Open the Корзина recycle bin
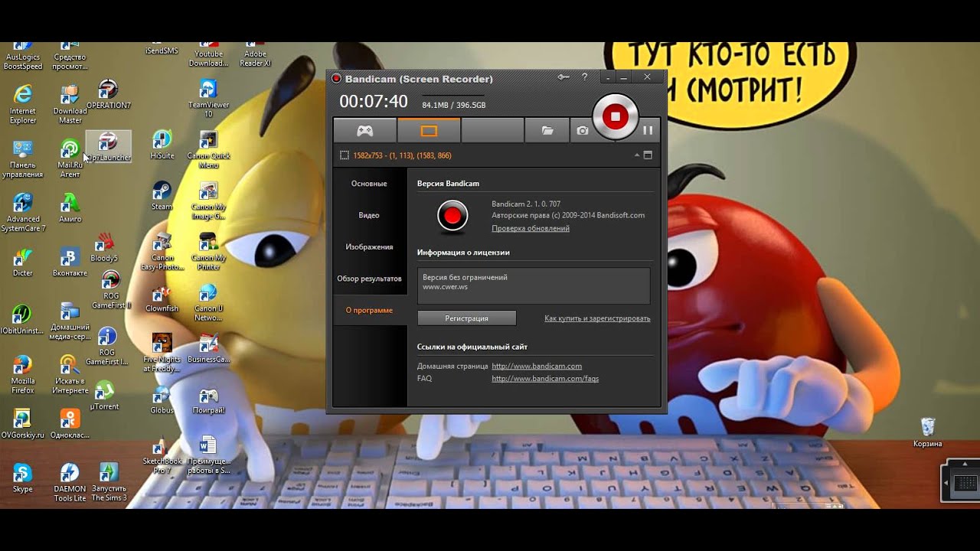The width and height of the screenshot is (980, 551). tap(928, 433)
